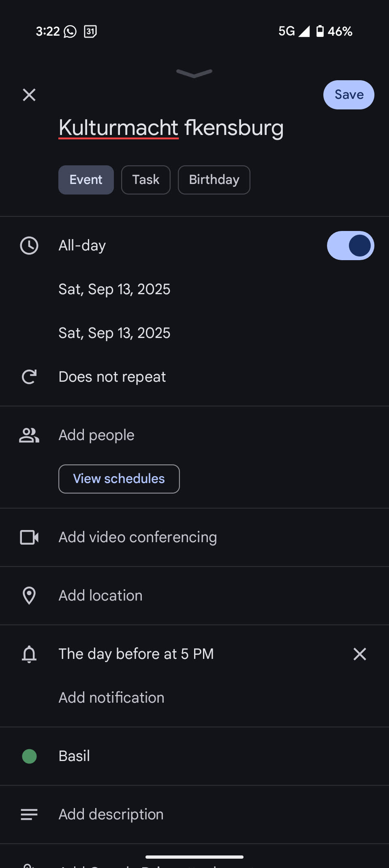Tap the people icon to add guests
Image resolution: width=389 pixels, height=868 pixels.
coord(29,435)
